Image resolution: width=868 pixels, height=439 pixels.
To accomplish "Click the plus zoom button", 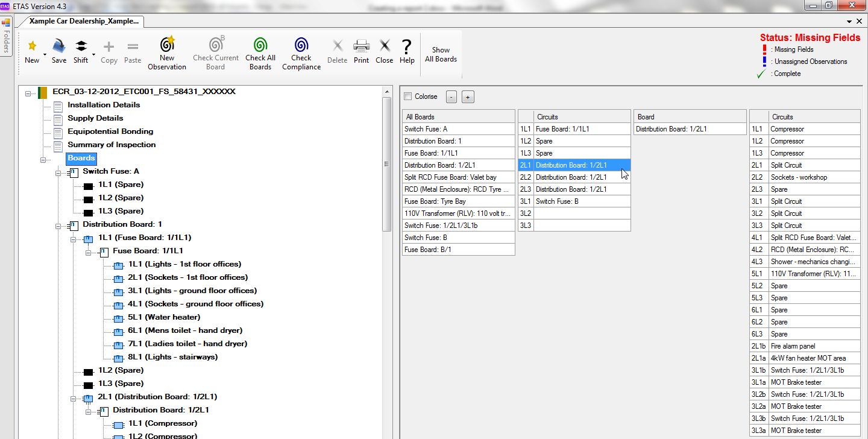I will (x=468, y=96).
